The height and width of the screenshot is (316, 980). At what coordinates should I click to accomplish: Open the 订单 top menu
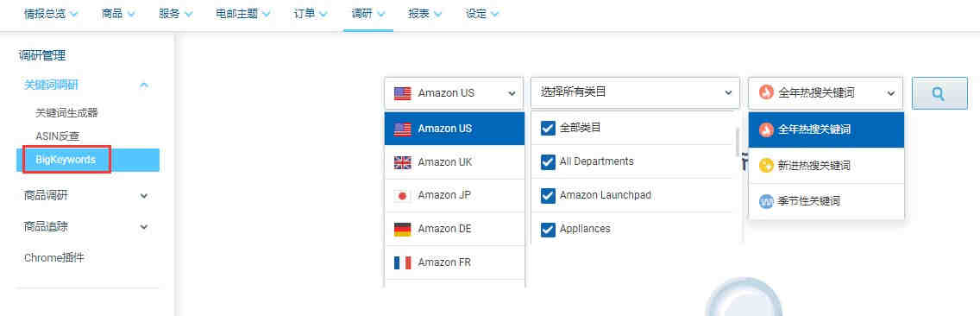click(311, 14)
